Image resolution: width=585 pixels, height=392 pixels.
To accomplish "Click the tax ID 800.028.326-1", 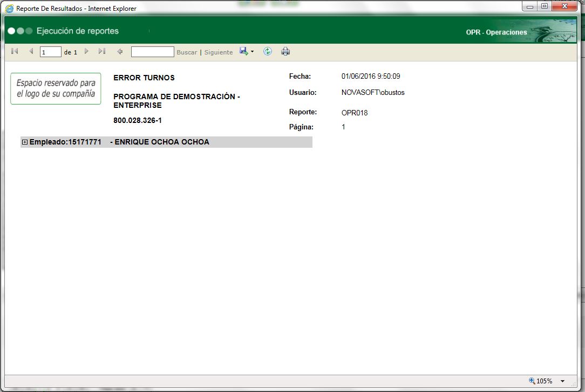I will 137,120.
